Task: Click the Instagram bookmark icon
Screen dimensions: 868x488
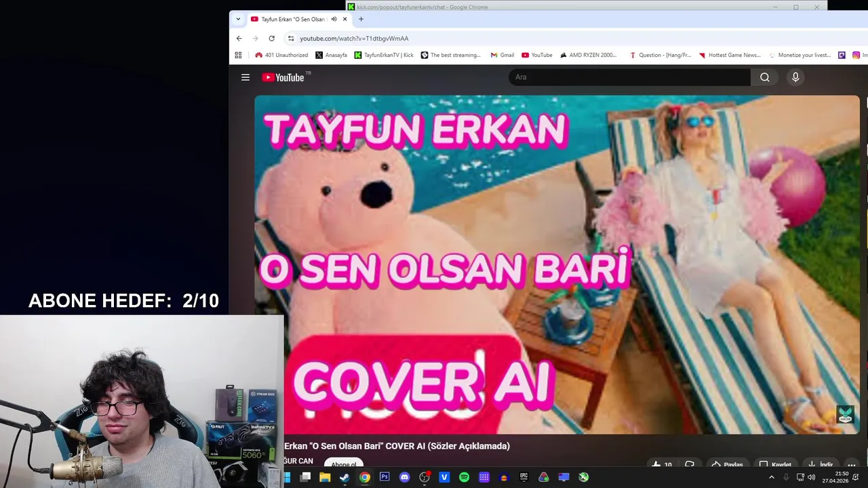Action: (856, 55)
